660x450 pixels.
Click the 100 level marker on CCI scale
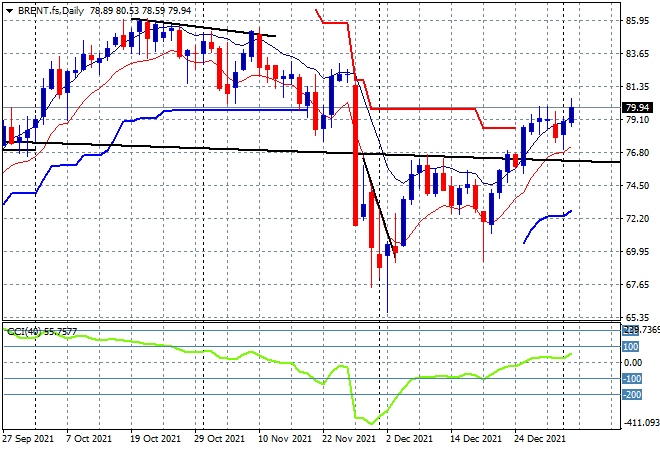tap(631, 347)
